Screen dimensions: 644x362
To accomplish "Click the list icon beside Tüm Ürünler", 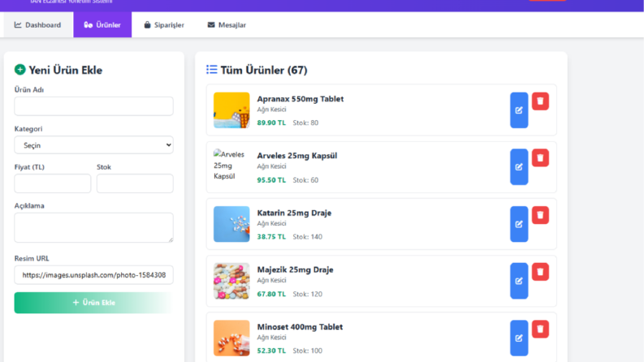I will point(211,69).
